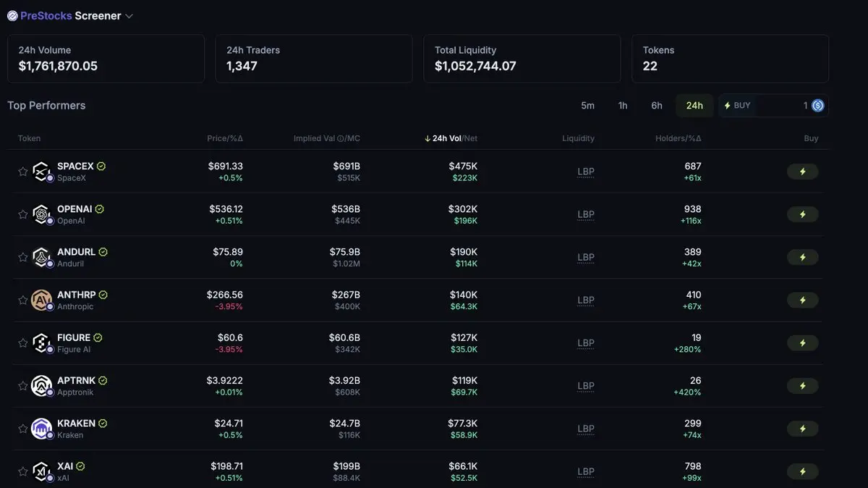Quick buy OPENAI with lightning button

(802, 214)
